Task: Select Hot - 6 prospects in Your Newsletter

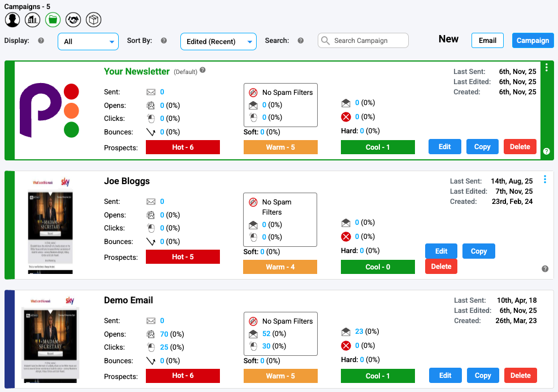Action: click(183, 147)
